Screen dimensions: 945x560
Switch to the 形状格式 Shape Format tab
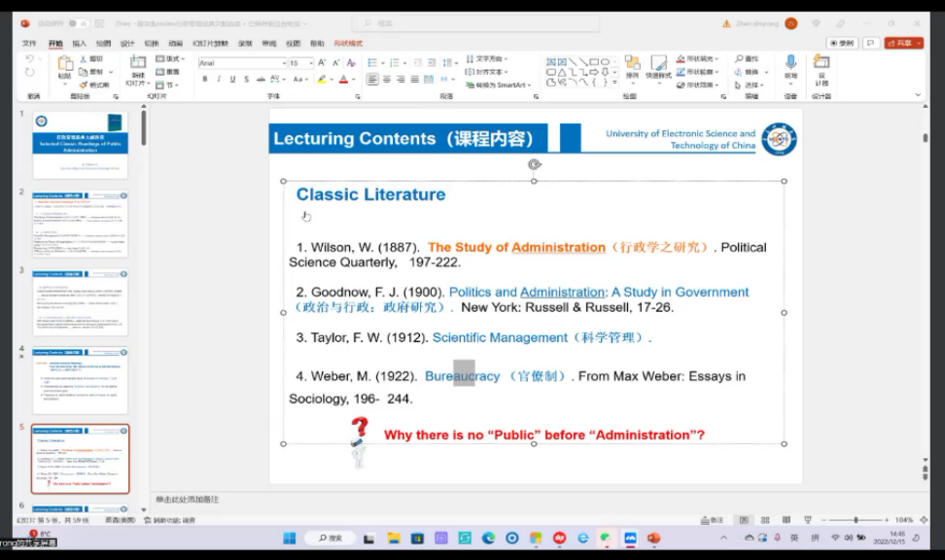[348, 43]
